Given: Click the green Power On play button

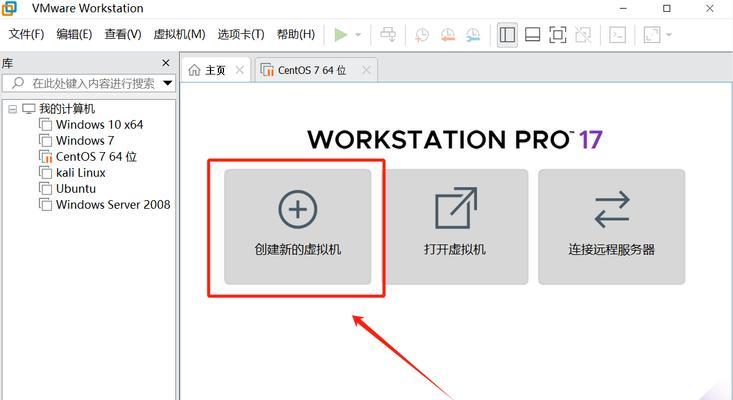Looking at the screenshot, I should click(x=341, y=35).
